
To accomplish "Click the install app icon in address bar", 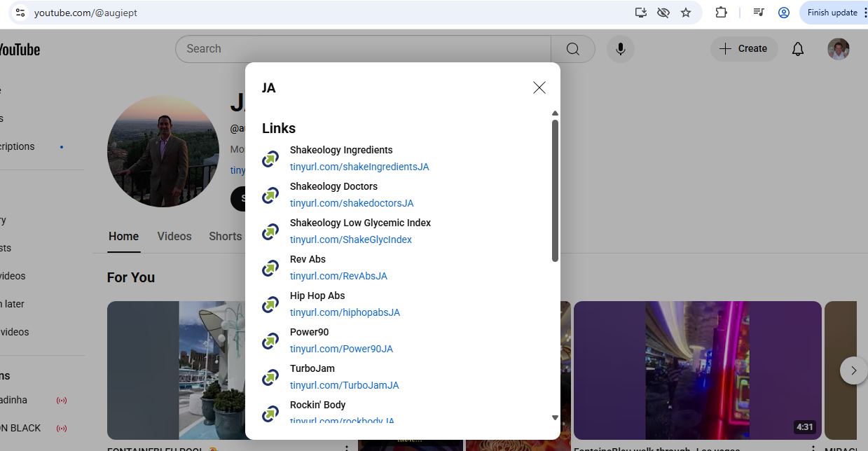I will 640,13.
